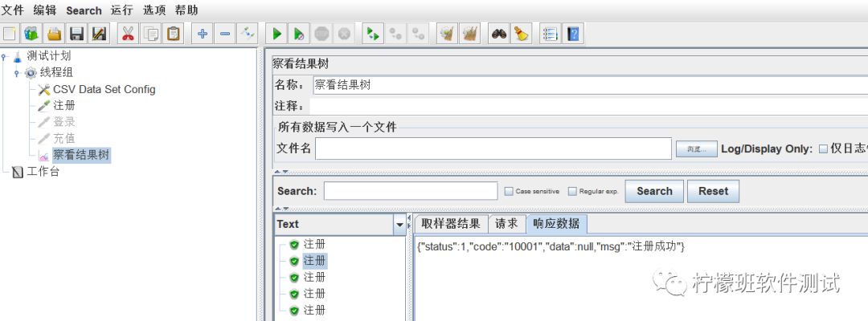Image resolution: width=868 pixels, height=321 pixels.
Task: Select 察看结果树 in the test plan tree
Action: point(81,155)
